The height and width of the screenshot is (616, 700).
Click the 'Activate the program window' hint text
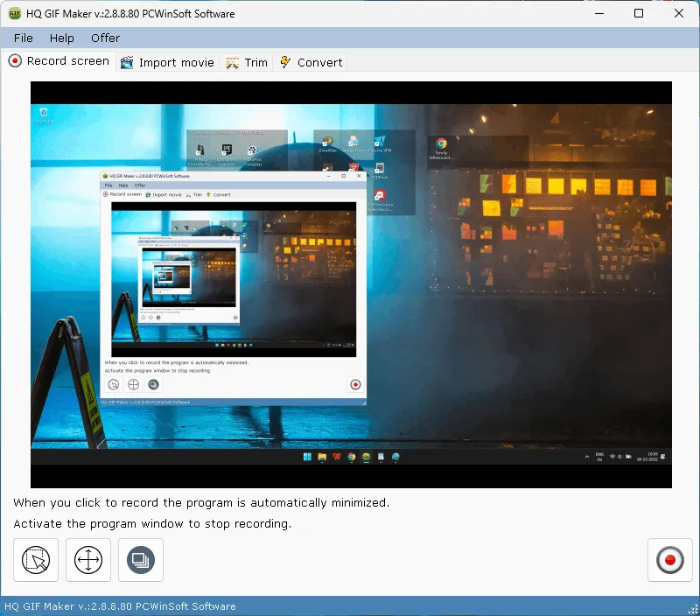(152, 523)
